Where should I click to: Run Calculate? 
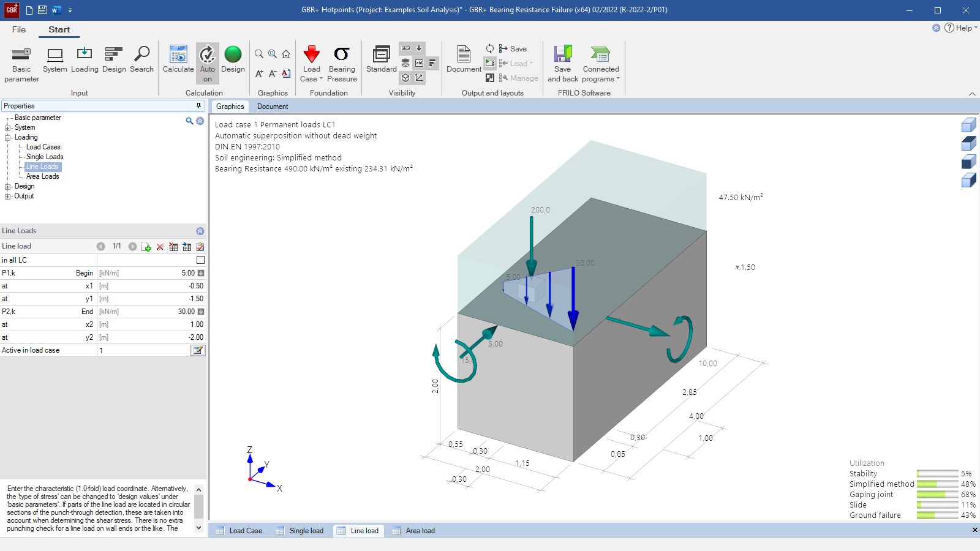coord(178,60)
